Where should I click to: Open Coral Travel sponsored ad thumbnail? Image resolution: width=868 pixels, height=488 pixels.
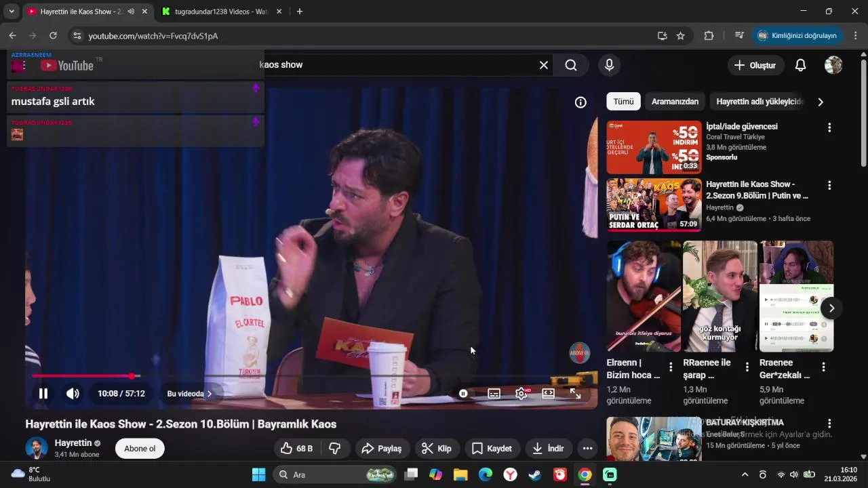pyautogui.click(x=654, y=148)
